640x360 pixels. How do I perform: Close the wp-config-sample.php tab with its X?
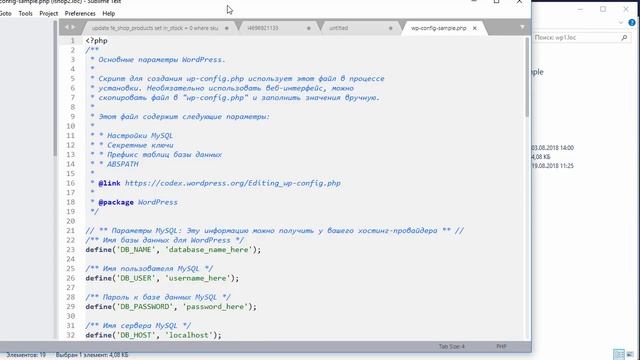click(475, 28)
